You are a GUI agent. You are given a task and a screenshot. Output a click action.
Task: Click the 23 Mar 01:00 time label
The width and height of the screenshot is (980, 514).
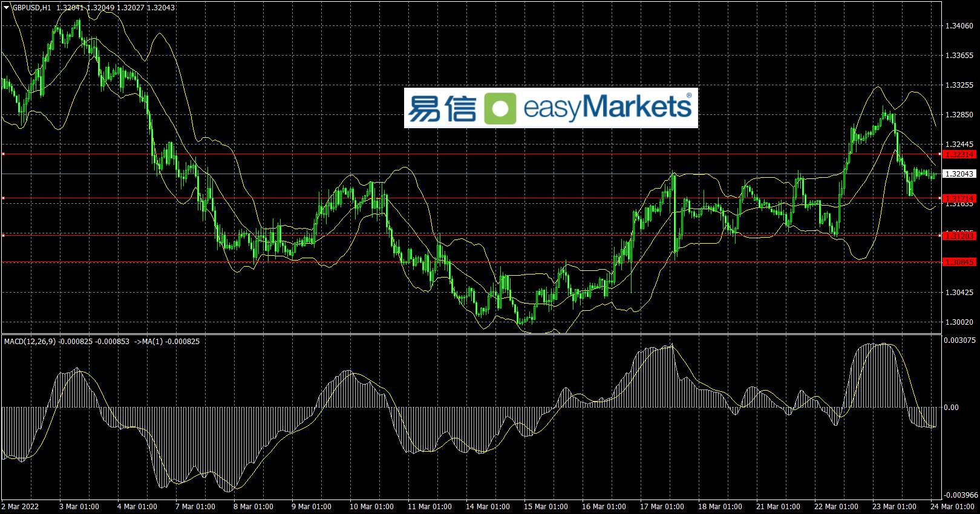894,507
